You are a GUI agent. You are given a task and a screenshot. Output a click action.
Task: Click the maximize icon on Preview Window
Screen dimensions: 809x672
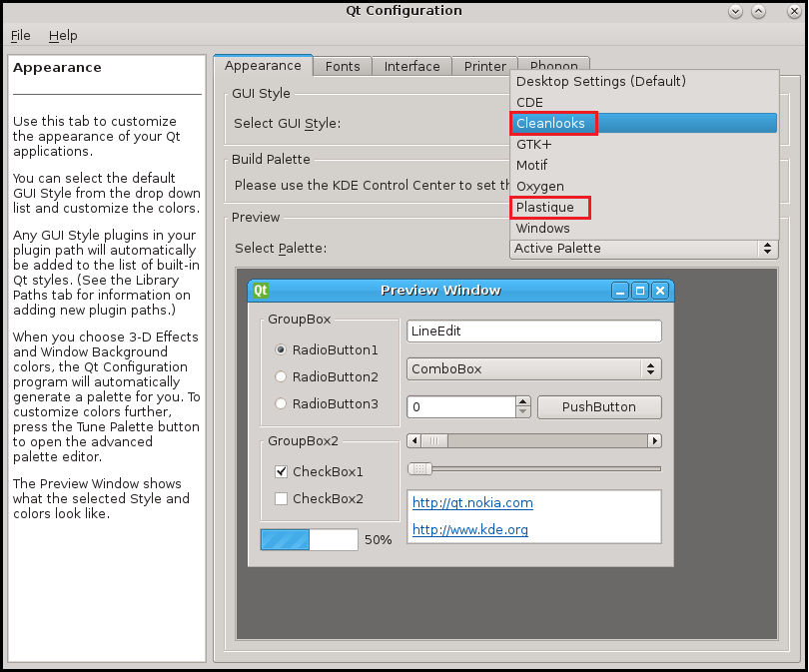coord(639,290)
